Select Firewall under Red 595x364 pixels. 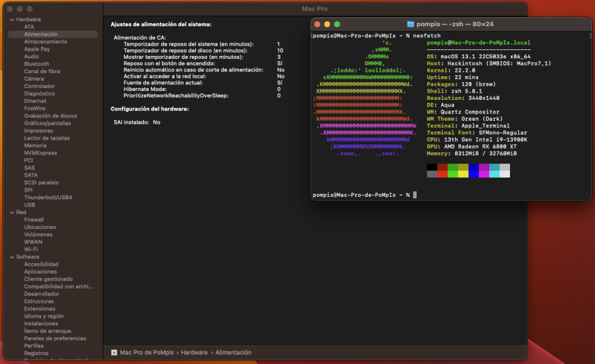(34, 219)
